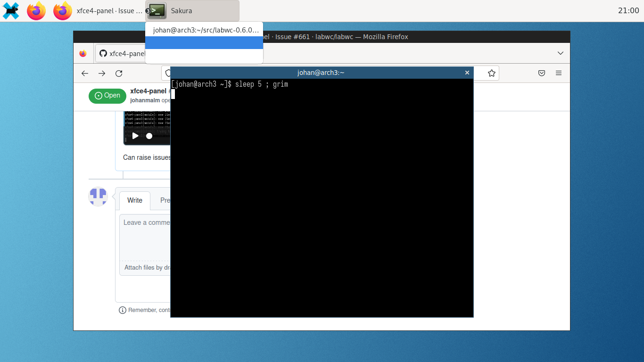Play the embedded screencast video

pyautogui.click(x=135, y=136)
